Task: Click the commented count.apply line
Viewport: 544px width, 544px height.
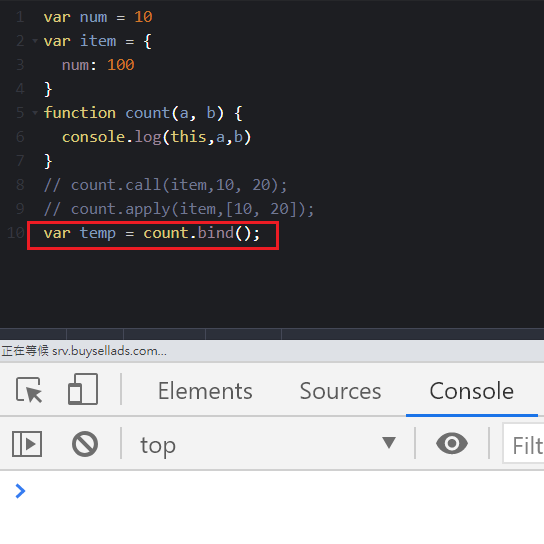Action: 179,209
